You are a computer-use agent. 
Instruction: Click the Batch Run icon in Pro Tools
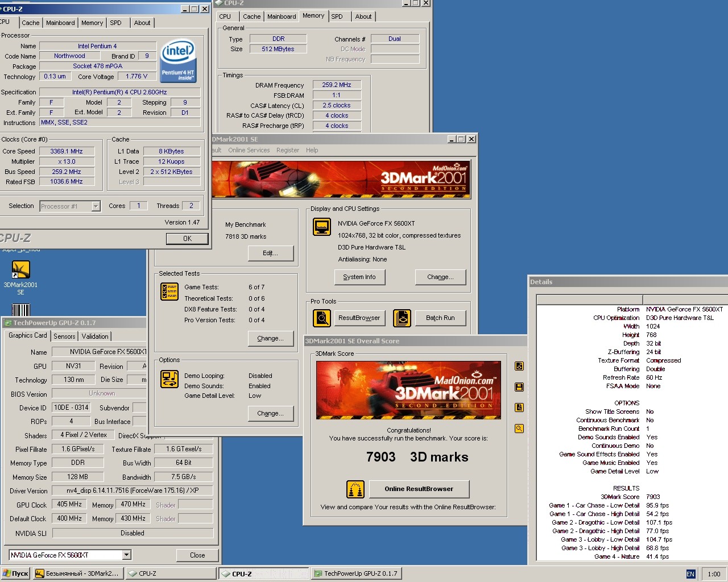[x=402, y=318]
